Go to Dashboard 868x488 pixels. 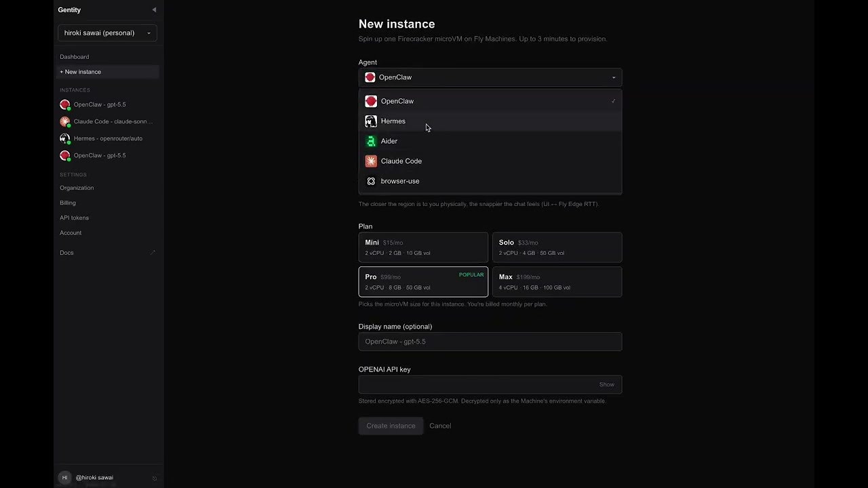pyautogui.click(x=75, y=57)
